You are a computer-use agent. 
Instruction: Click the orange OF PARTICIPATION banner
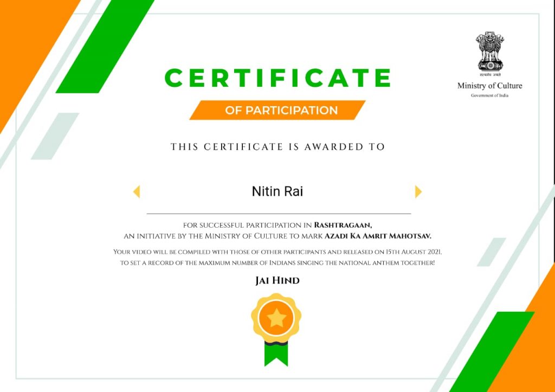(x=277, y=110)
